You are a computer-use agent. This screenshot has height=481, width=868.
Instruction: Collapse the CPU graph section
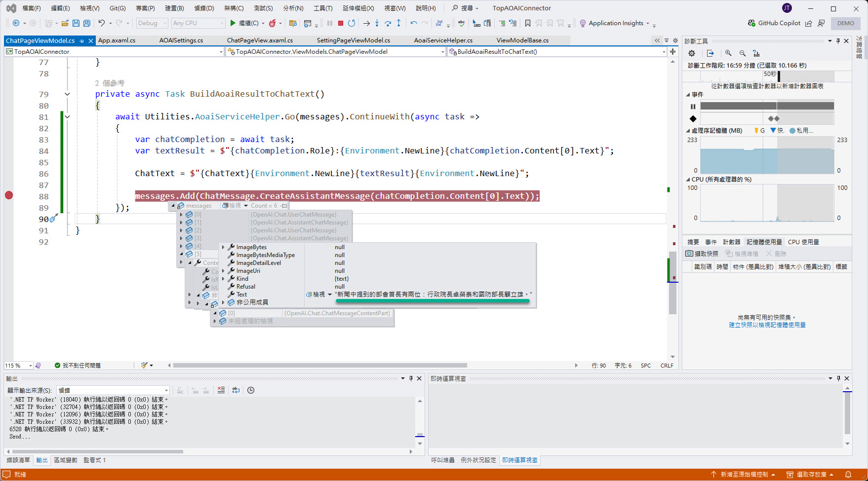(688, 180)
